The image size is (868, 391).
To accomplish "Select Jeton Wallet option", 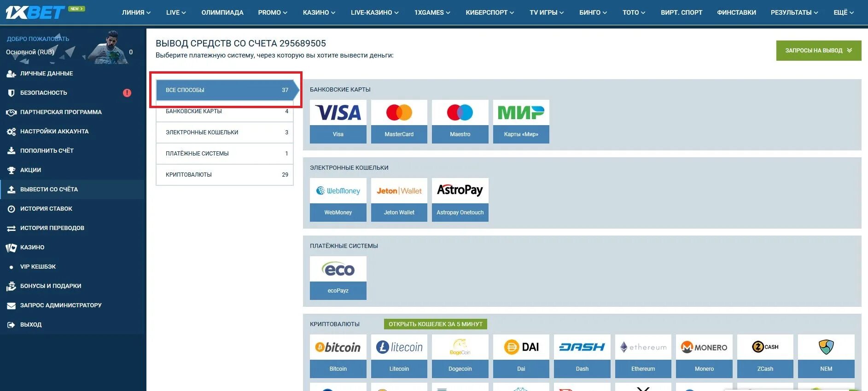I will pyautogui.click(x=399, y=200).
